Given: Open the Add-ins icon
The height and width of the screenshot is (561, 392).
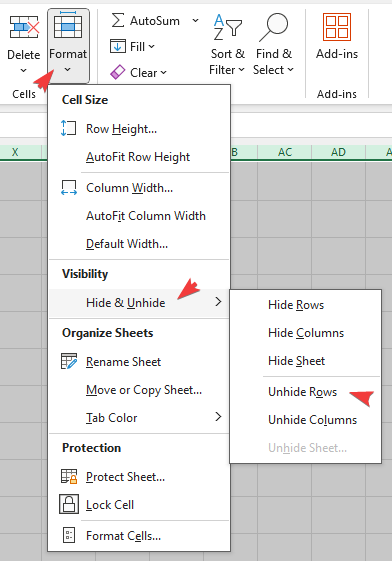Looking at the screenshot, I should (x=337, y=27).
